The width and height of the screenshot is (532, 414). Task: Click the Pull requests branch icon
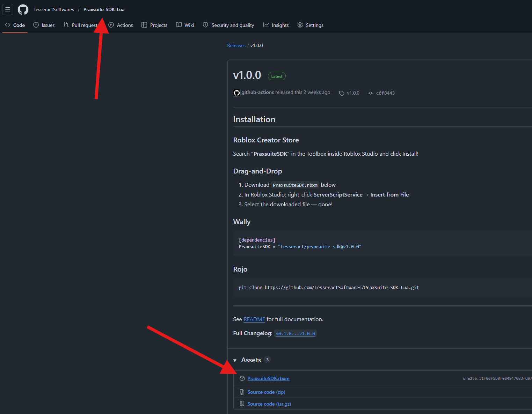tap(66, 25)
